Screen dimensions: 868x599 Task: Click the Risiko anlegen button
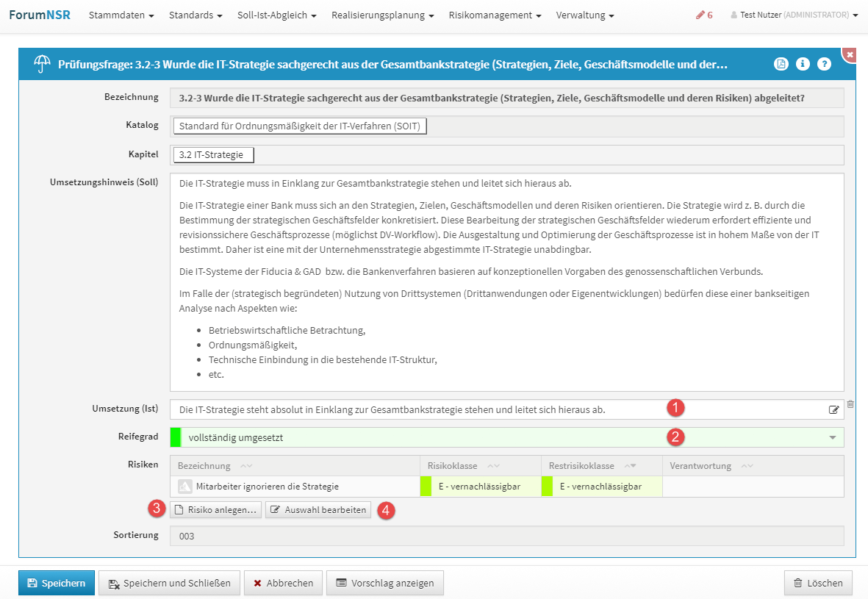215,510
